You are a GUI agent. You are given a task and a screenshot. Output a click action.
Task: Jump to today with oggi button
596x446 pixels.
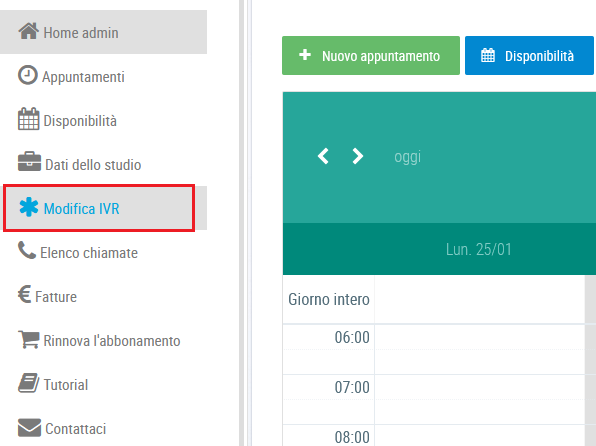[x=407, y=157]
